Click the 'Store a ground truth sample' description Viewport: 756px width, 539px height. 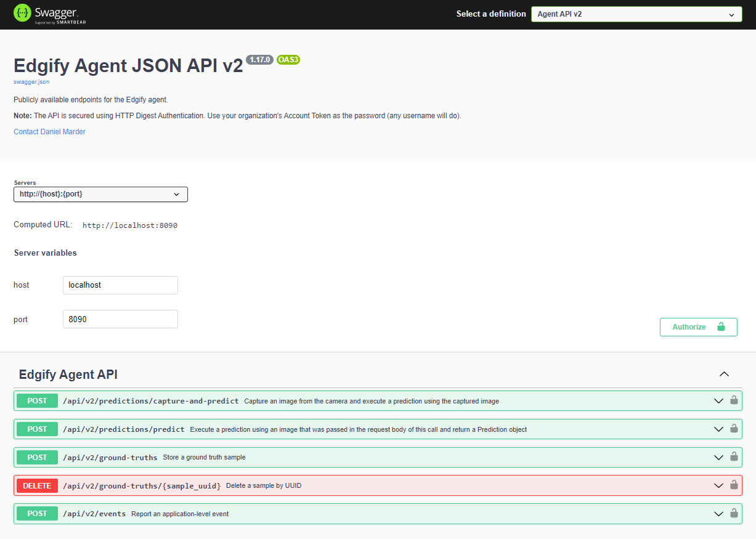[204, 458]
